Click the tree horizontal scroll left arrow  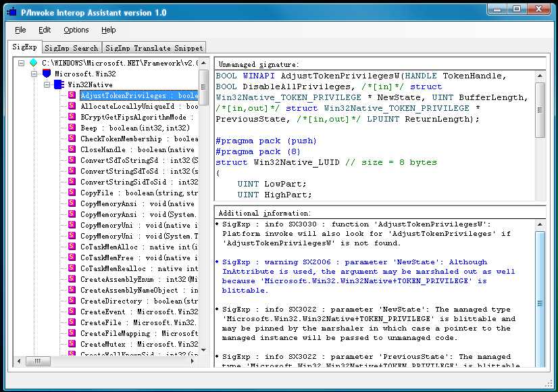[x=19, y=361]
